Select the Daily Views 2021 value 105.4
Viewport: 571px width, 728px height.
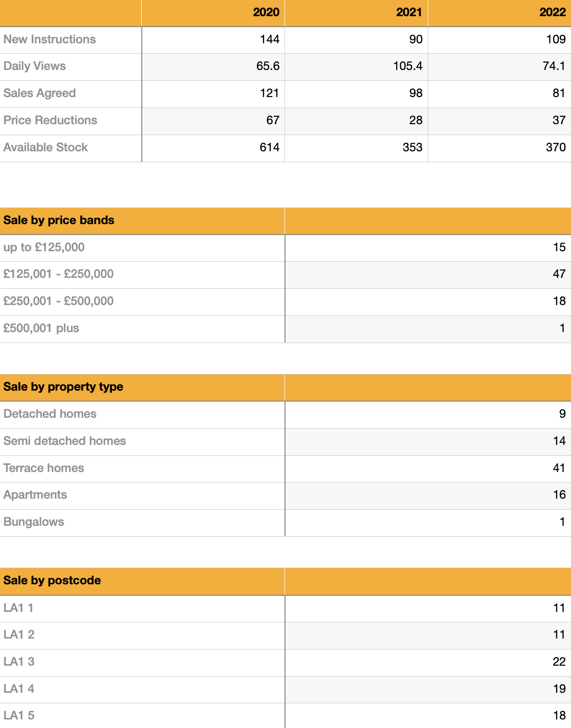point(407,66)
